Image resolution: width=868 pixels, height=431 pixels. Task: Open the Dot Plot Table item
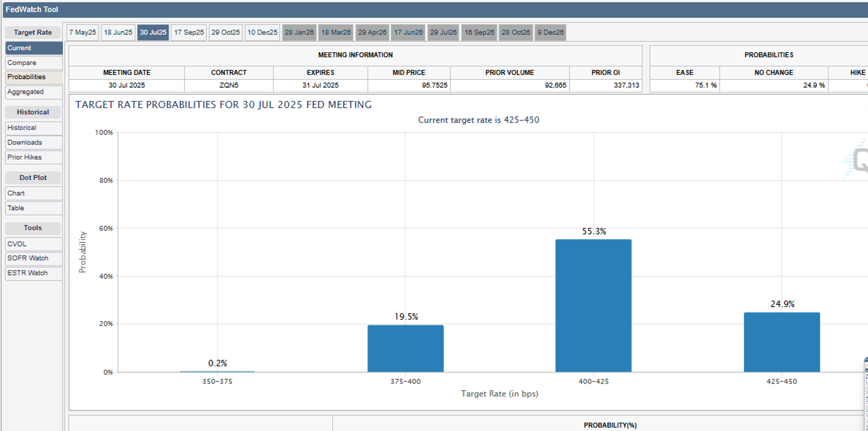[33, 208]
